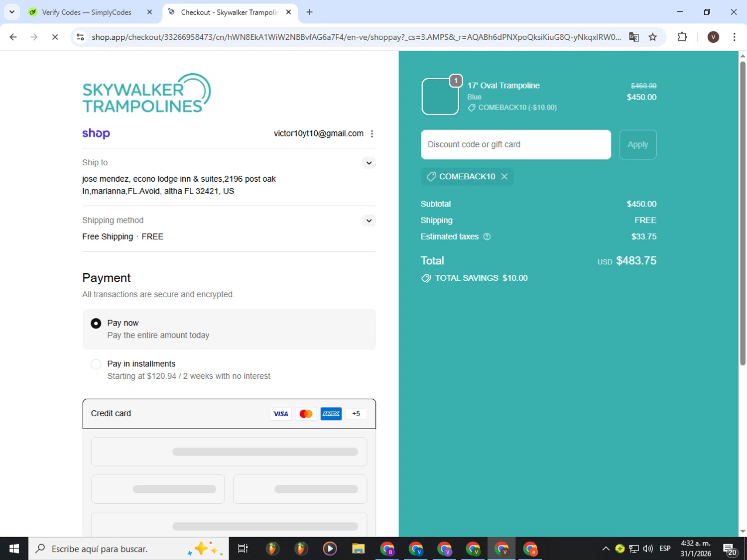
Task: Click the Mastercard icon
Action: (x=306, y=414)
